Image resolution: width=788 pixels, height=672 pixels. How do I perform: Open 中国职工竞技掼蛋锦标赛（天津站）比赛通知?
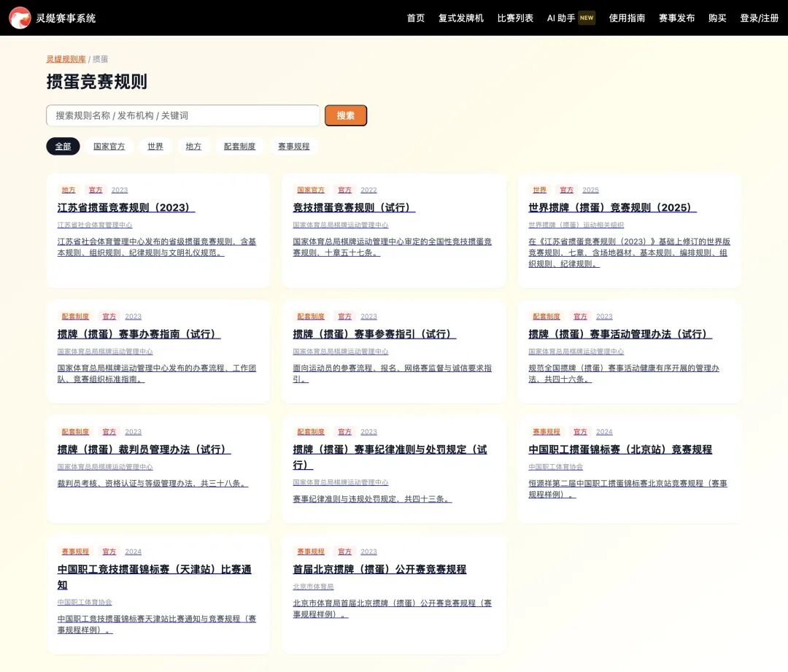tap(154, 576)
